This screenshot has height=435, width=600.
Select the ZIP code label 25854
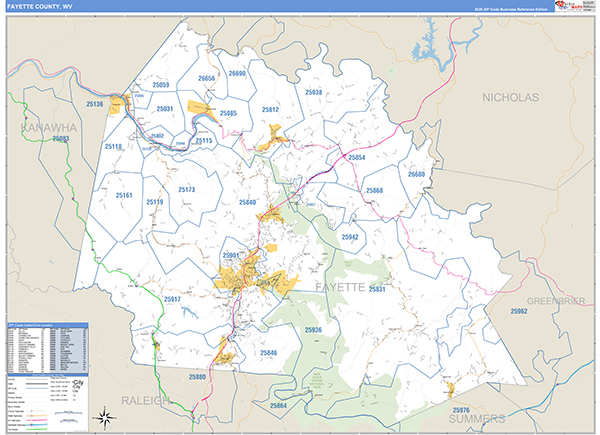click(x=357, y=158)
